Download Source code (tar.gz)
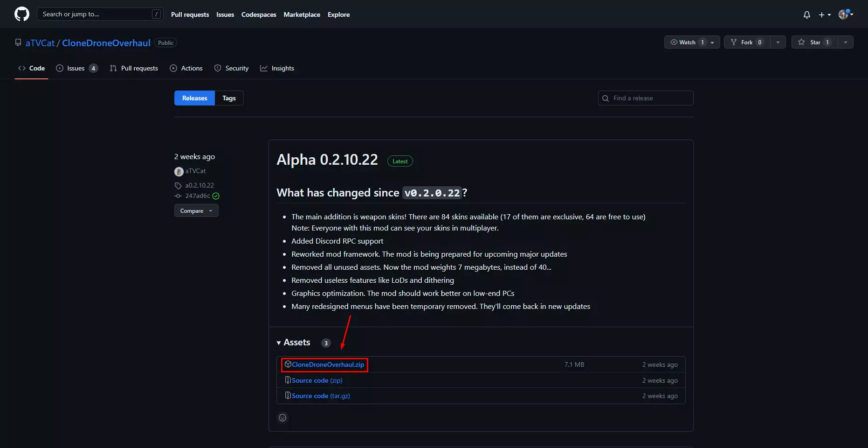 (x=321, y=396)
